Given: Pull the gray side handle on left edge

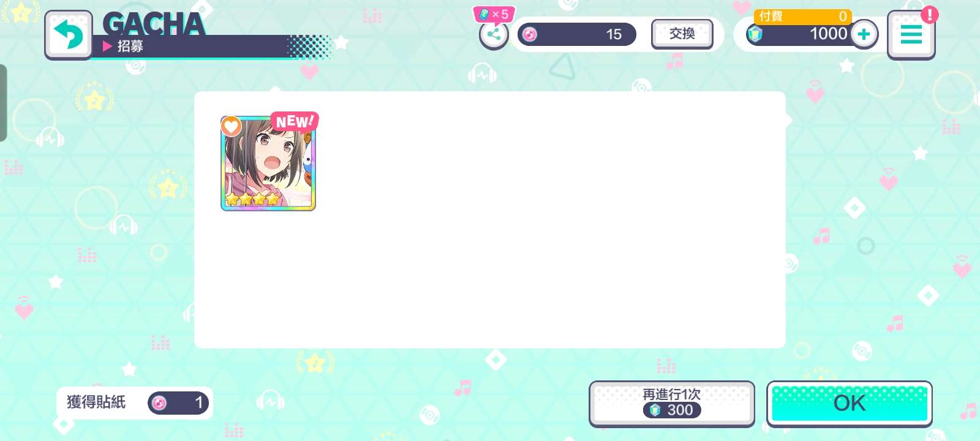Looking at the screenshot, I should click(x=3, y=103).
